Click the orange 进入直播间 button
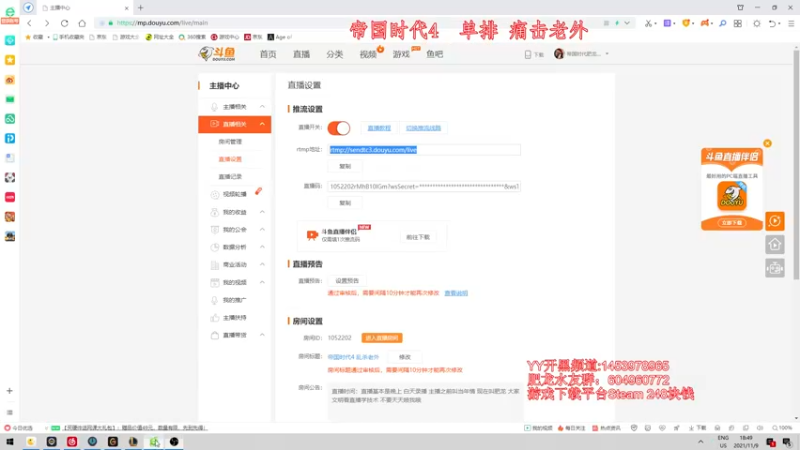Screen dimensions: 800x450 point(382,338)
